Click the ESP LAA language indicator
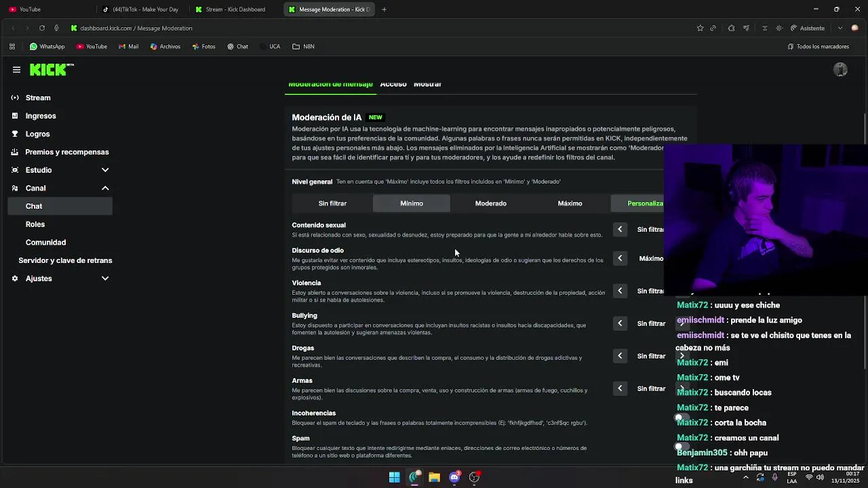The width and height of the screenshot is (868, 488). coord(792,477)
